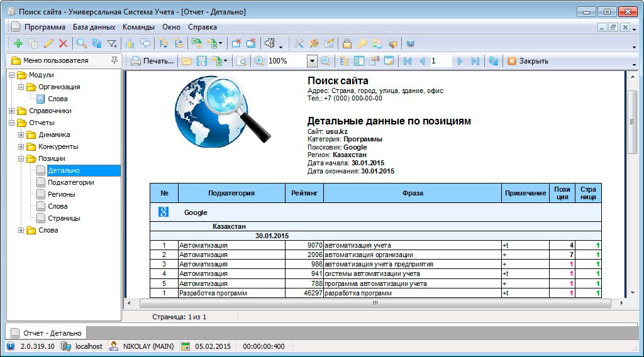This screenshot has width=644, height=357.
Task: Click the rating value 9070
Action: 314,245
